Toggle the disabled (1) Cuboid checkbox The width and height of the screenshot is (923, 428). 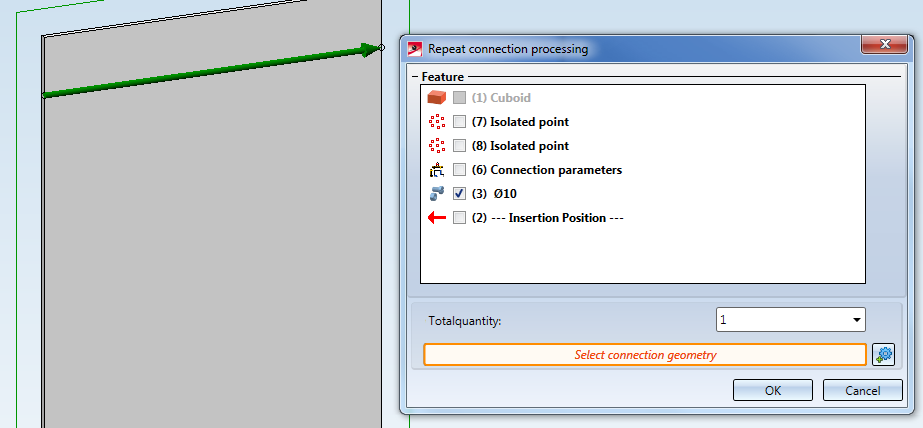pos(460,98)
